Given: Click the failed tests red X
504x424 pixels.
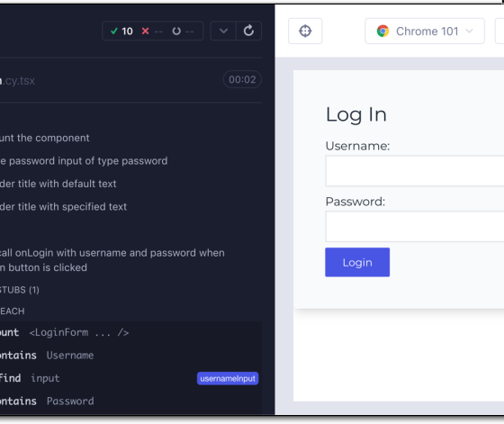Looking at the screenshot, I should (x=145, y=32).
